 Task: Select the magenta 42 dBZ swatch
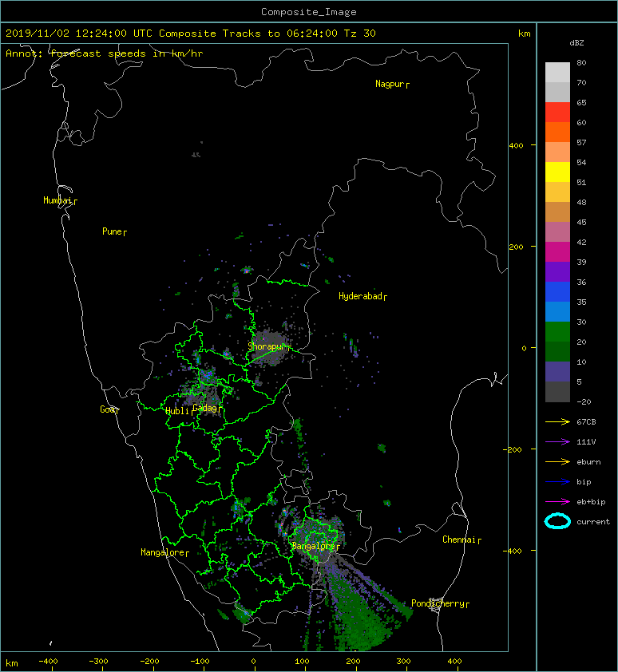[x=557, y=251]
